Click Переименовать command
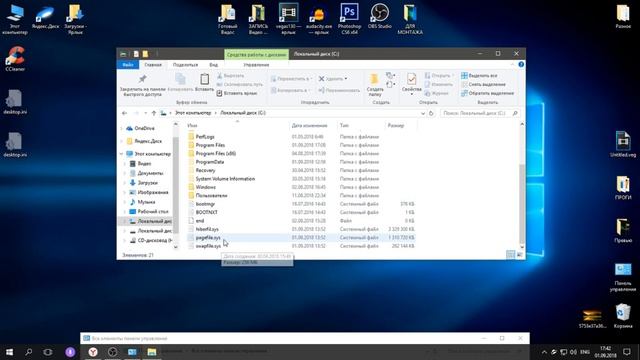The width and height of the screenshot is (640, 360). (x=339, y=90)
